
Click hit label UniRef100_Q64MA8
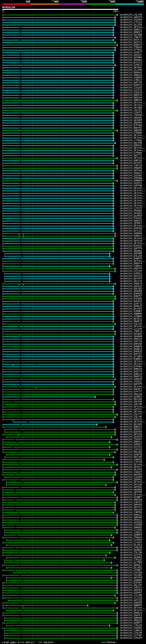[131, 336]
